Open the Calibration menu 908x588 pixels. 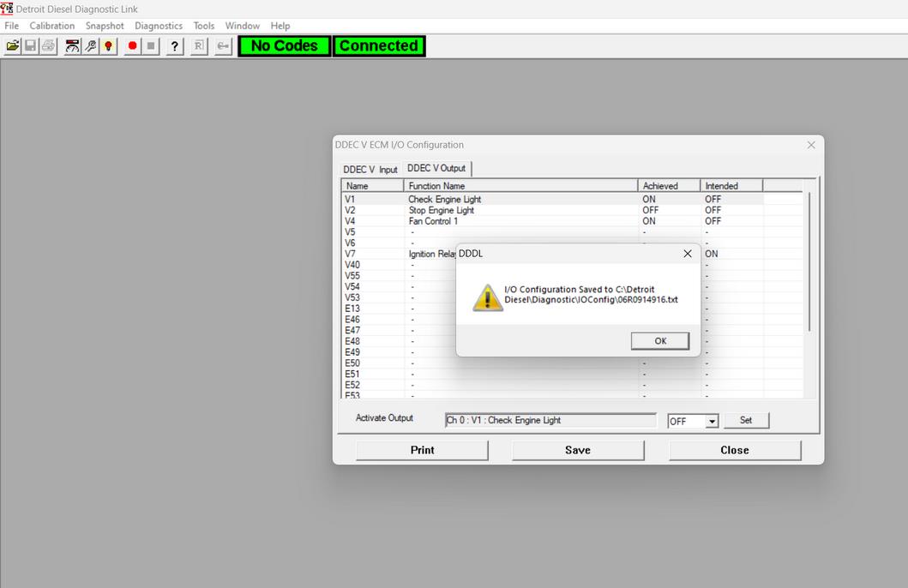tap(52, 26)
